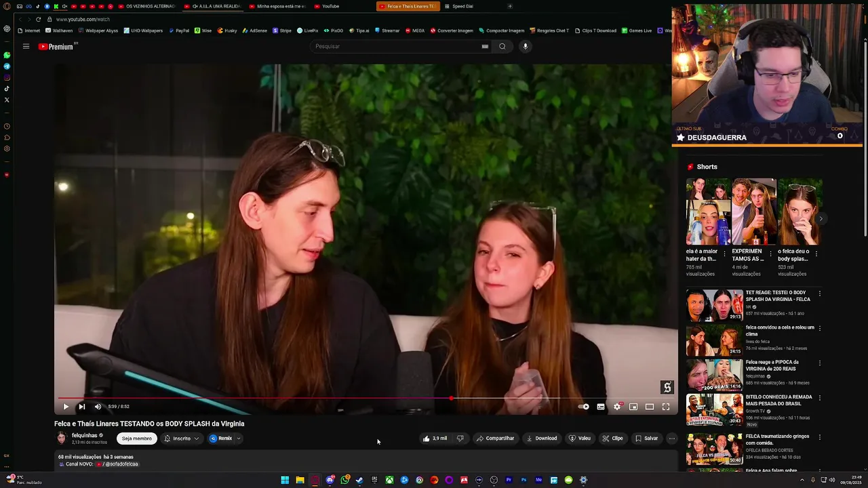Open MEGA bookmark
868x488 pixels.
[x=415, y=30]
